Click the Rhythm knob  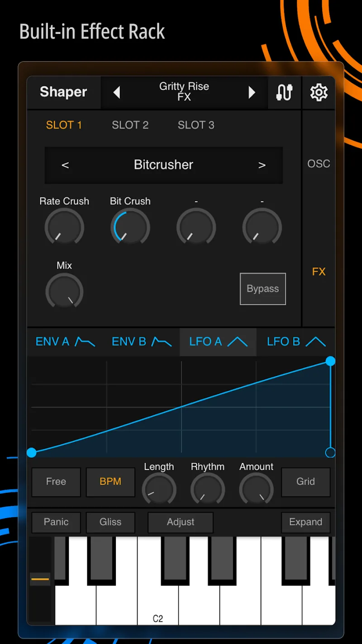click(x=208, y=490)
